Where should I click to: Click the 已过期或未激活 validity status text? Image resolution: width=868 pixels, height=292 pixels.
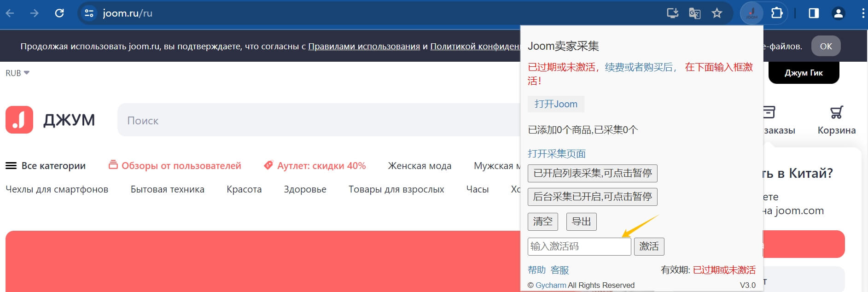(x=724, y=270)
